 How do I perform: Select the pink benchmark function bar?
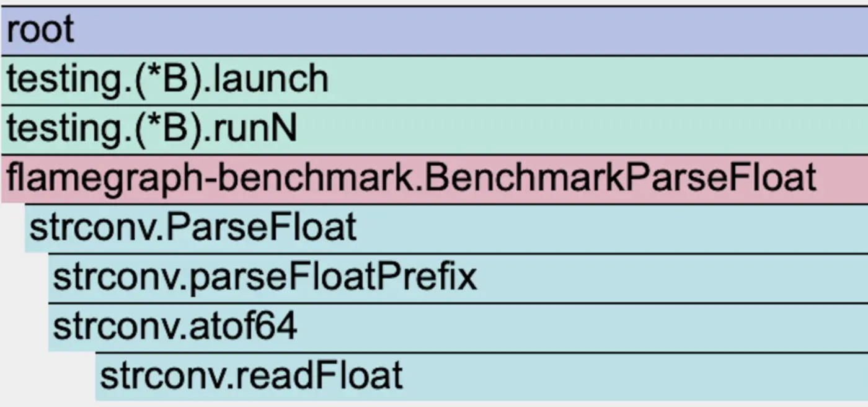point(434,179)
